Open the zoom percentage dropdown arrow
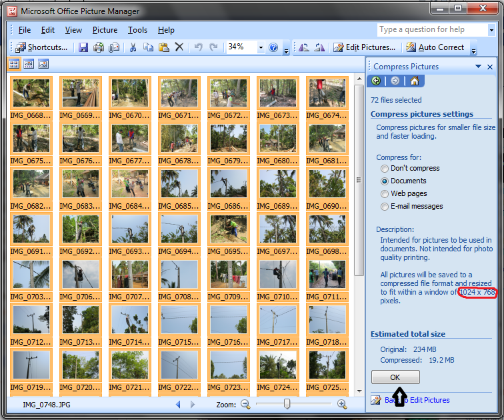The width and height of the screenshot is (504, 420). click(261, 47)
